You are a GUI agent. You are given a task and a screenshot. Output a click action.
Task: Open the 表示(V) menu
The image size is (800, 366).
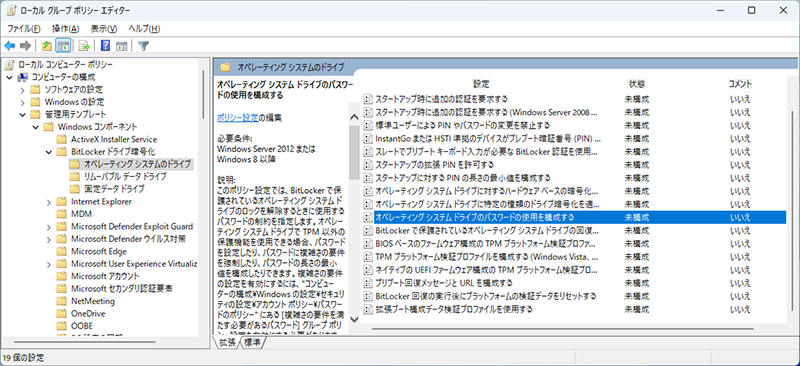click(x=104, y=29)
